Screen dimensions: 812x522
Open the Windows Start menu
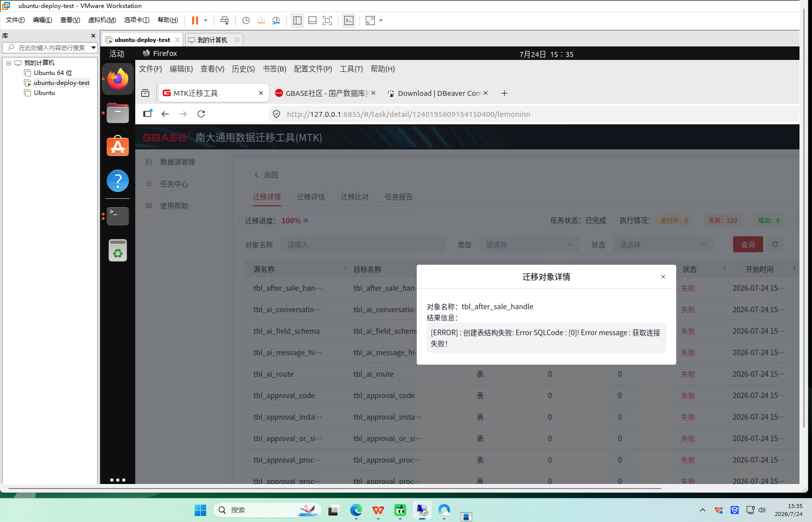200,510
